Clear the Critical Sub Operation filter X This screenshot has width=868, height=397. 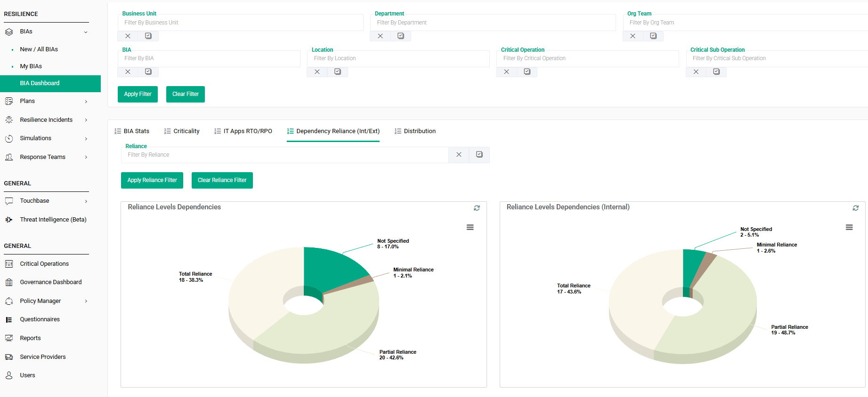point(696,72)
